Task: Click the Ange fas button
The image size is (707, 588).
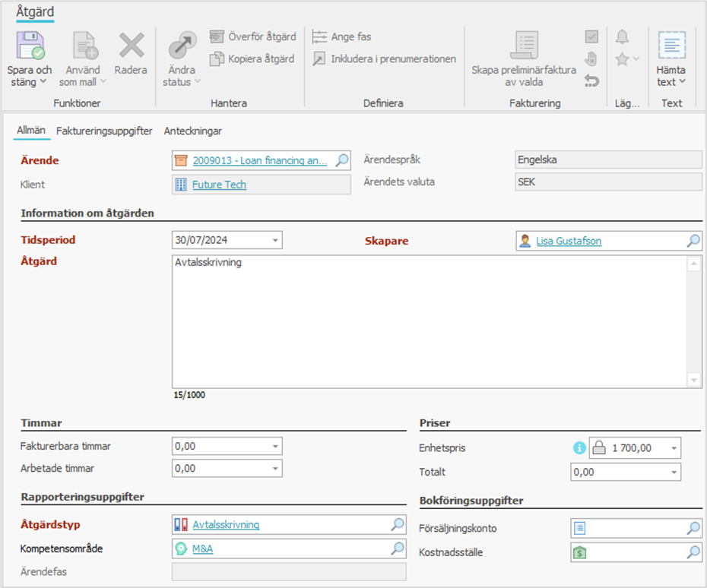Action: tap(343, 36)
